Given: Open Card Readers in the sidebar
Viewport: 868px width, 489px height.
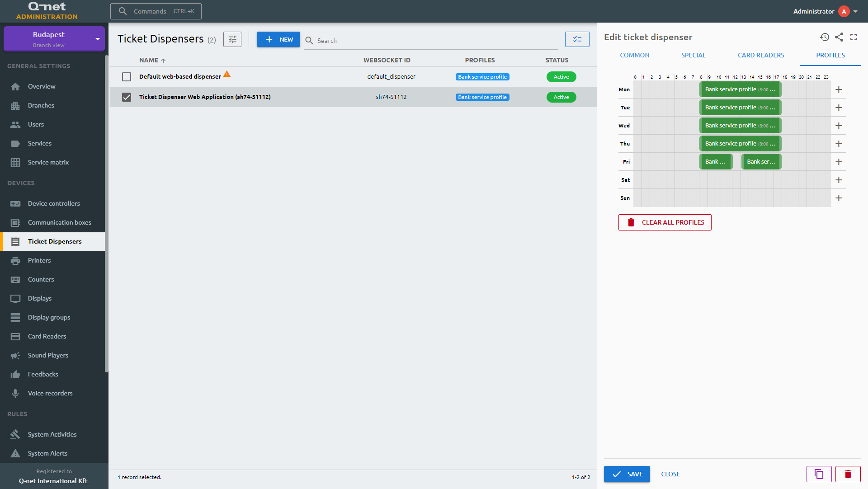Looking at the screenshot, I should coord(52,336).
